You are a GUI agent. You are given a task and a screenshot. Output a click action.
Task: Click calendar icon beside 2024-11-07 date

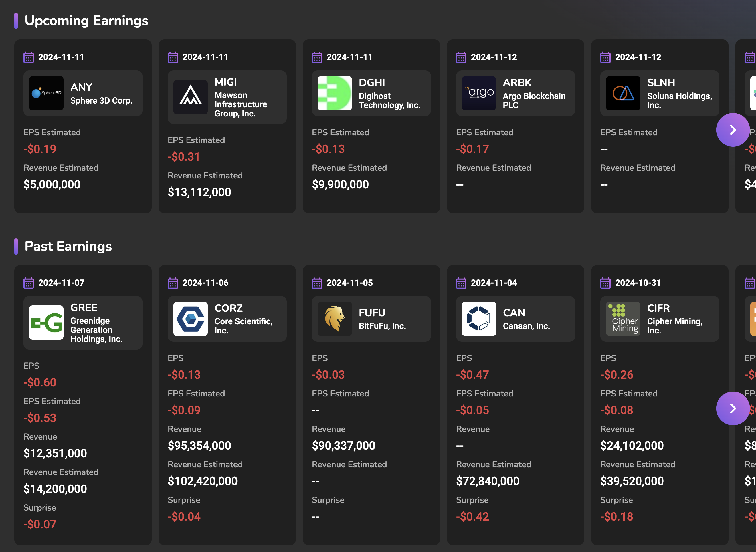click(29, 283)
